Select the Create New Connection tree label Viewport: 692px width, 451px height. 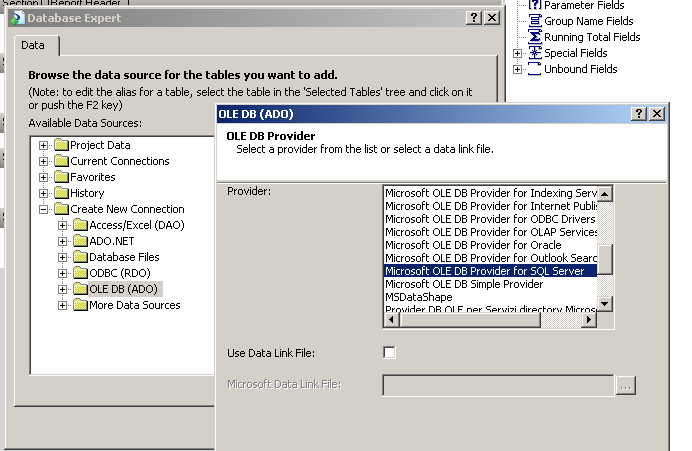pos(127,209)
